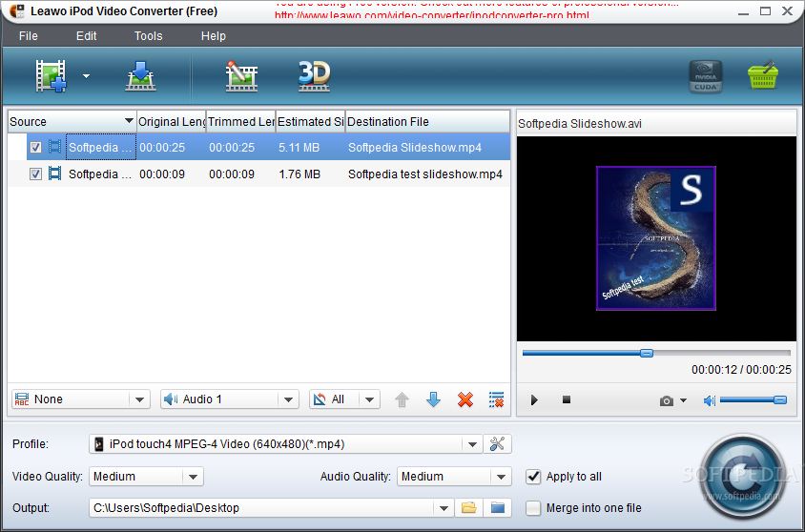Click the Audio 1 speaker icon

click(171, 399)
